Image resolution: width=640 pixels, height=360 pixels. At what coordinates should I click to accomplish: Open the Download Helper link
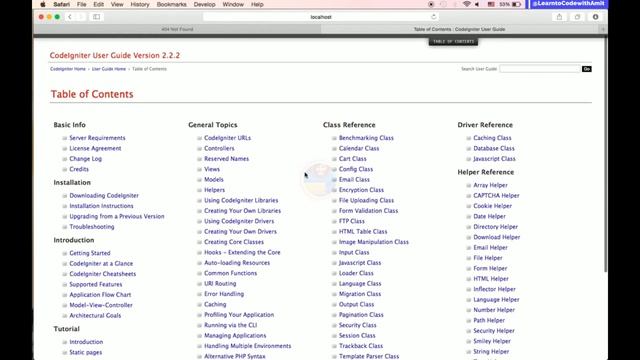tap(497, 237)
